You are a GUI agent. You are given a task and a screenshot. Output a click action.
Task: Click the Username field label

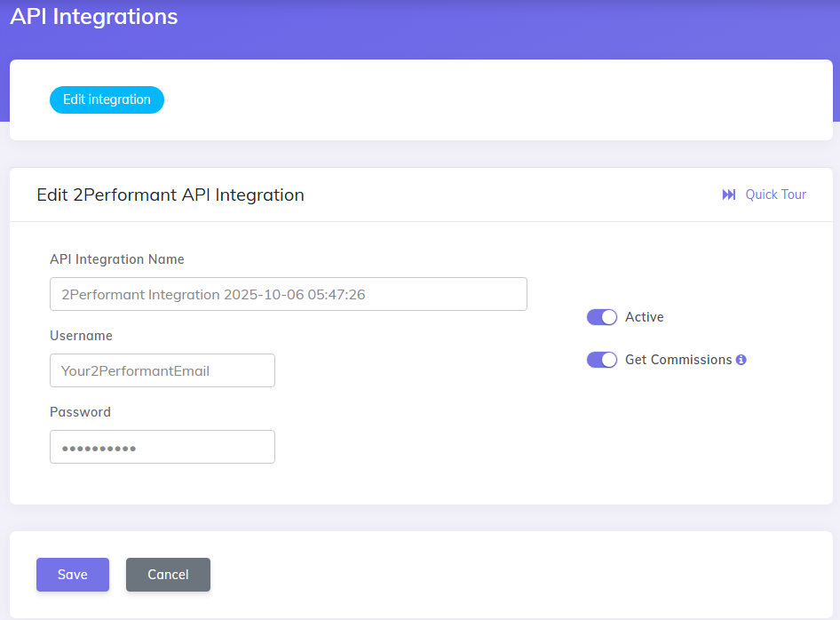click(80, 336)
